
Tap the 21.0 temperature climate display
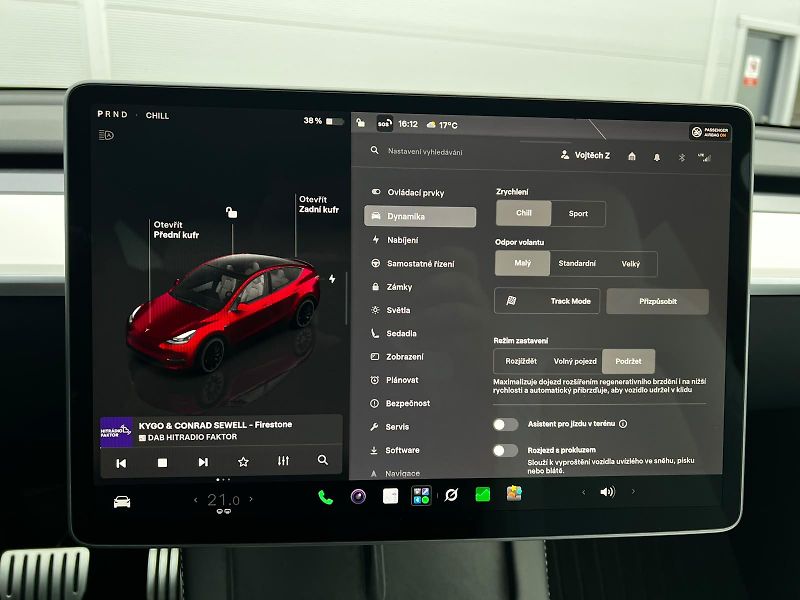(223, 501)
